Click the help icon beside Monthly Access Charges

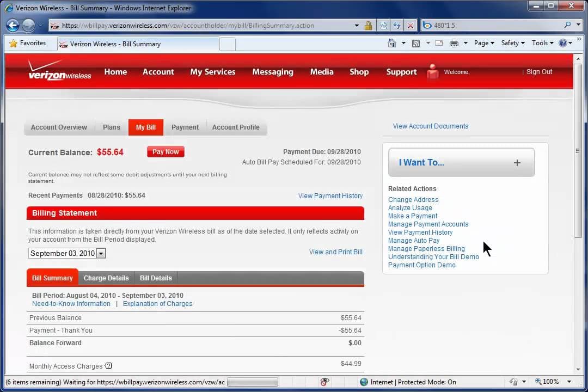[x=108, y=365]
